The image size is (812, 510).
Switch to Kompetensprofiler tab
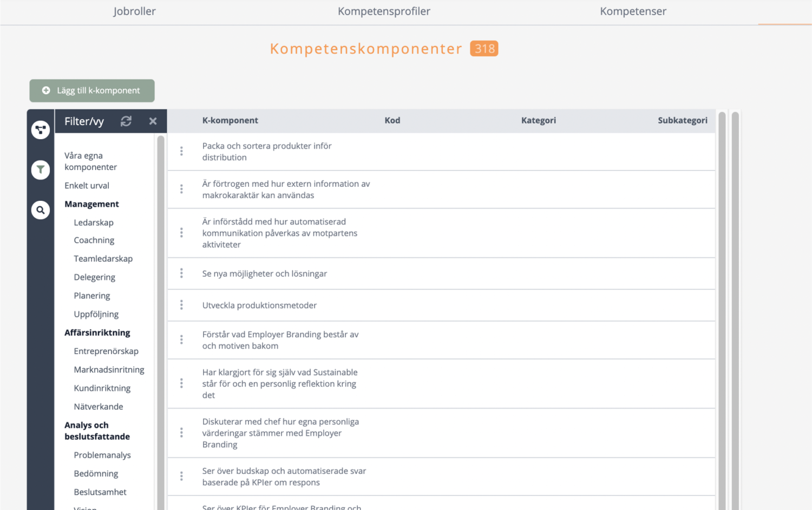click(384, 11)
